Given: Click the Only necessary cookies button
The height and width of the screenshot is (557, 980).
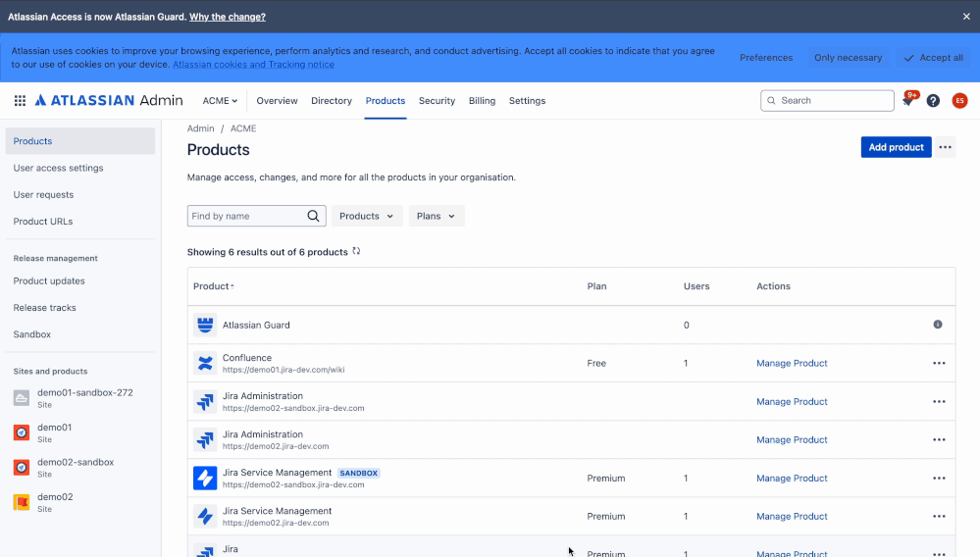Looking at the screenshot, I should [849, 58].
